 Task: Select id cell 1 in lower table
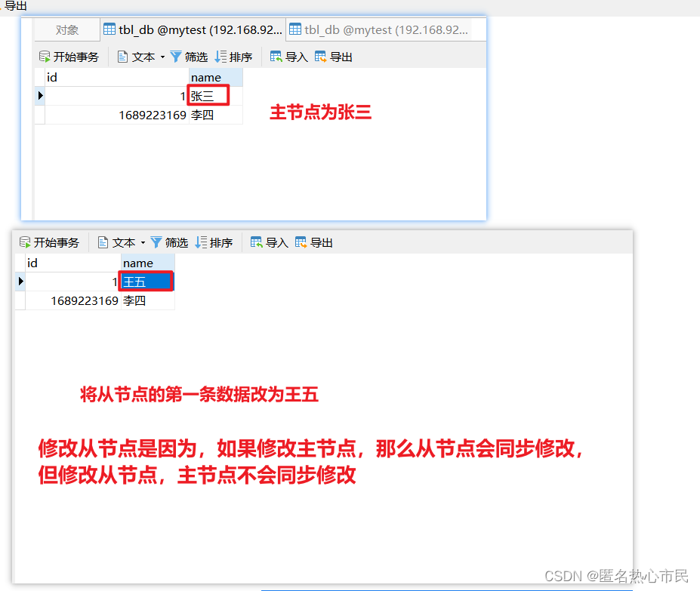point(72,282)
